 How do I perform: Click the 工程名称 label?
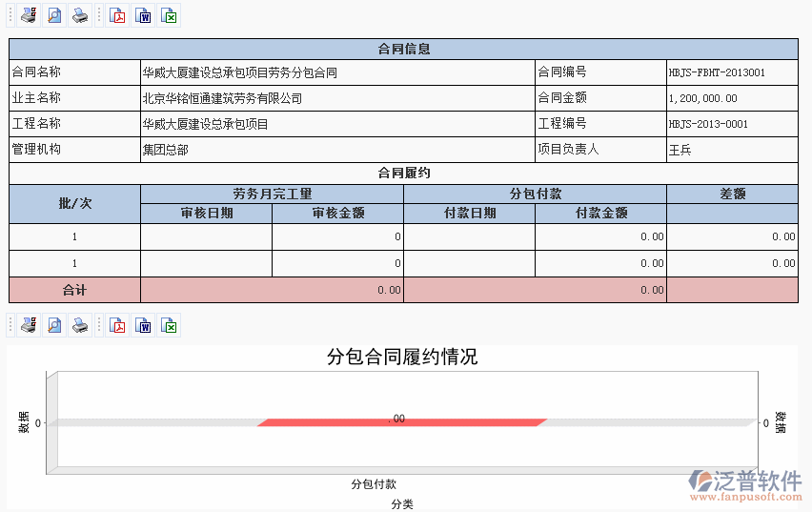click(36, 123)
